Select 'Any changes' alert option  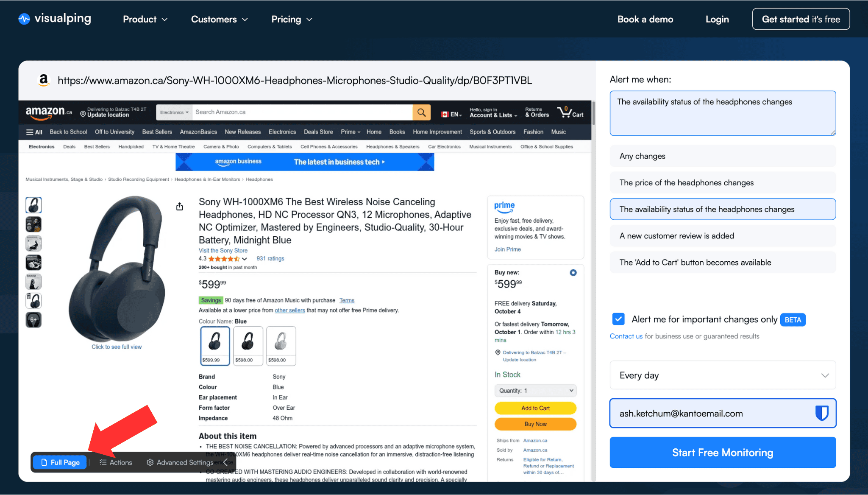point(723,156)
